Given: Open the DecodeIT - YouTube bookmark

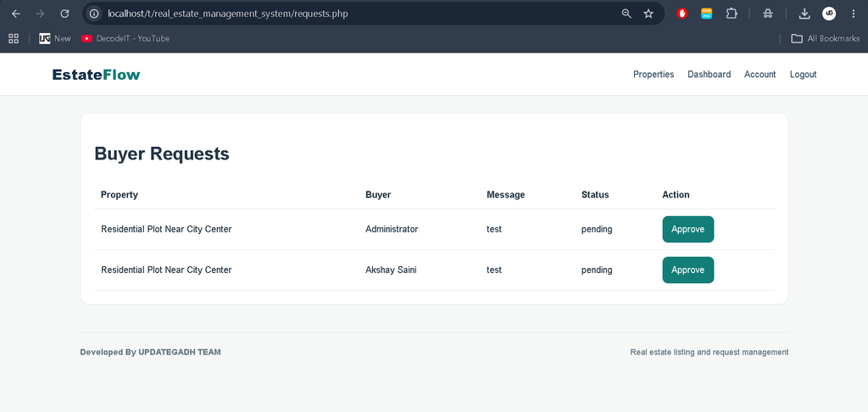Looking at the screenshot, I should (125, 38).
